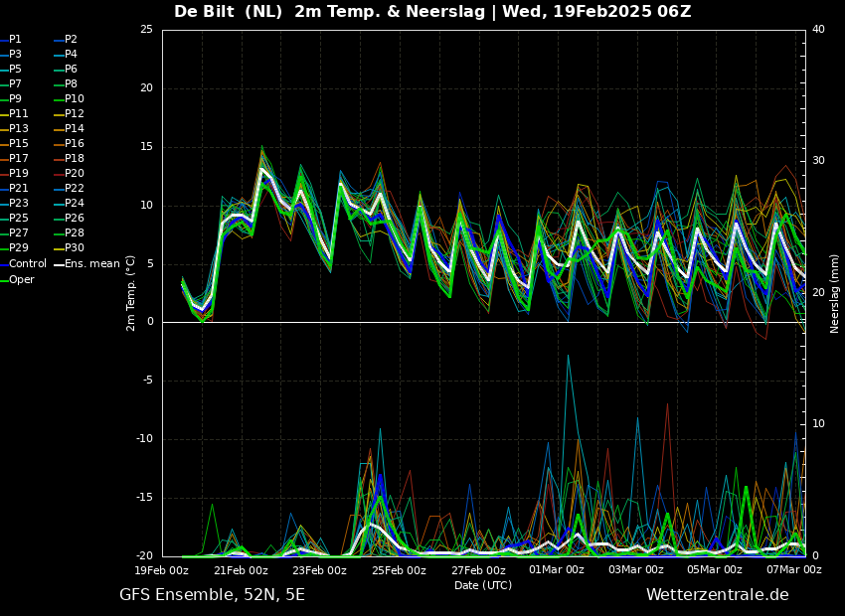Click the 40 mm tick on the right axis
This screenshot has width=845, height=616.
[x=818, y=29]
